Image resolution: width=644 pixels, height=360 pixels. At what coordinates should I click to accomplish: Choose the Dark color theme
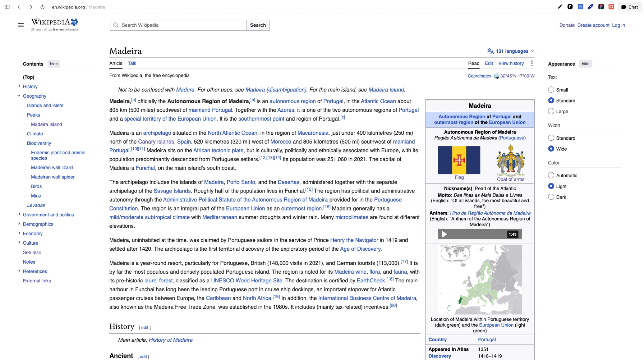pos(551,197)
